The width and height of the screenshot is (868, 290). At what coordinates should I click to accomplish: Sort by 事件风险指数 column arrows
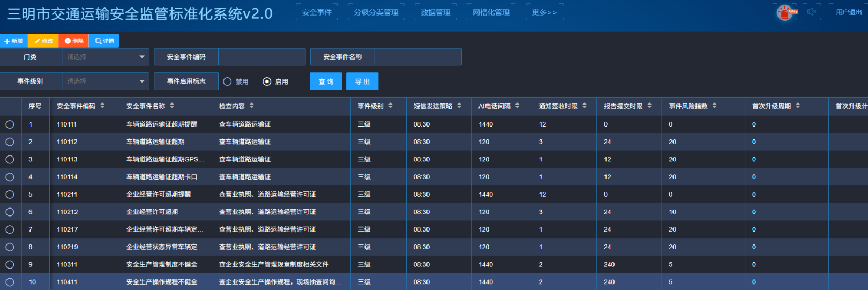click(714, 106)
